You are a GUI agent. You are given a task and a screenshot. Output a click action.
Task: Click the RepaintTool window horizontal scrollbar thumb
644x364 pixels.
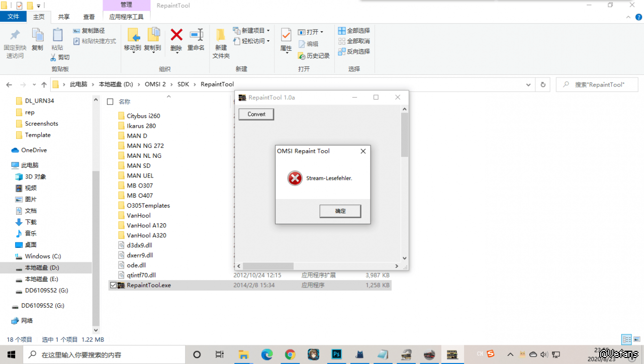268,266
